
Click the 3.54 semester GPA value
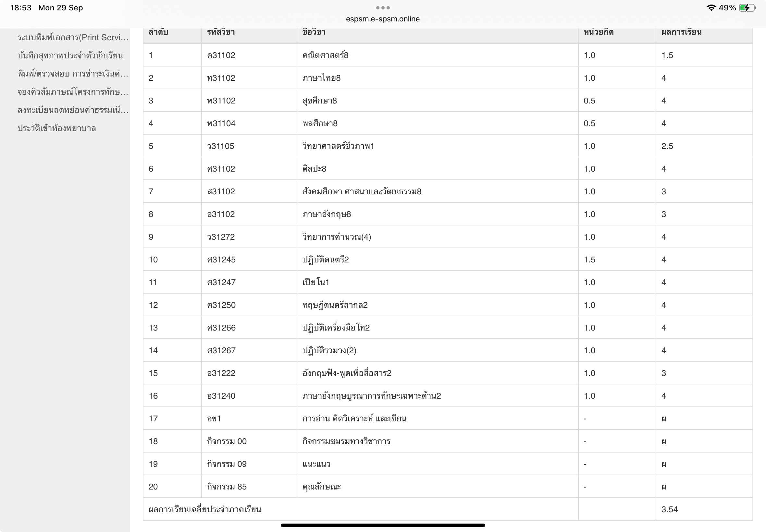(x=669, y=509)
